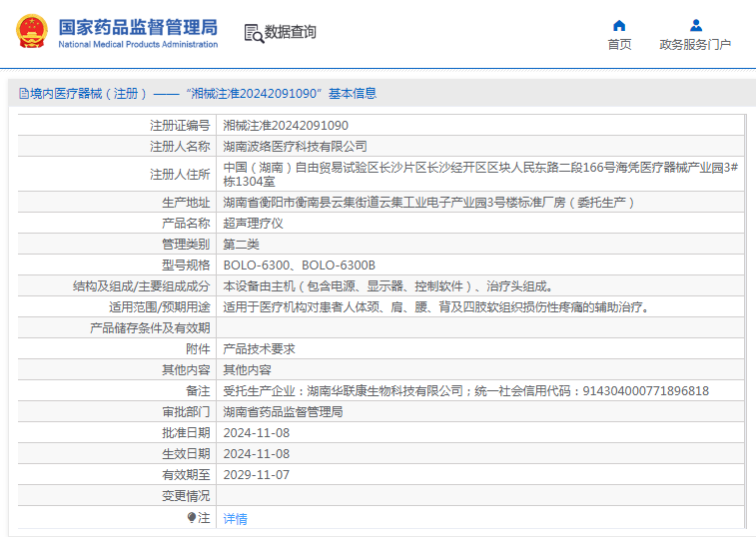Select 湖南波络医疗科技有限公司 registrant name
756x537 pixels.
click(295, 146)
